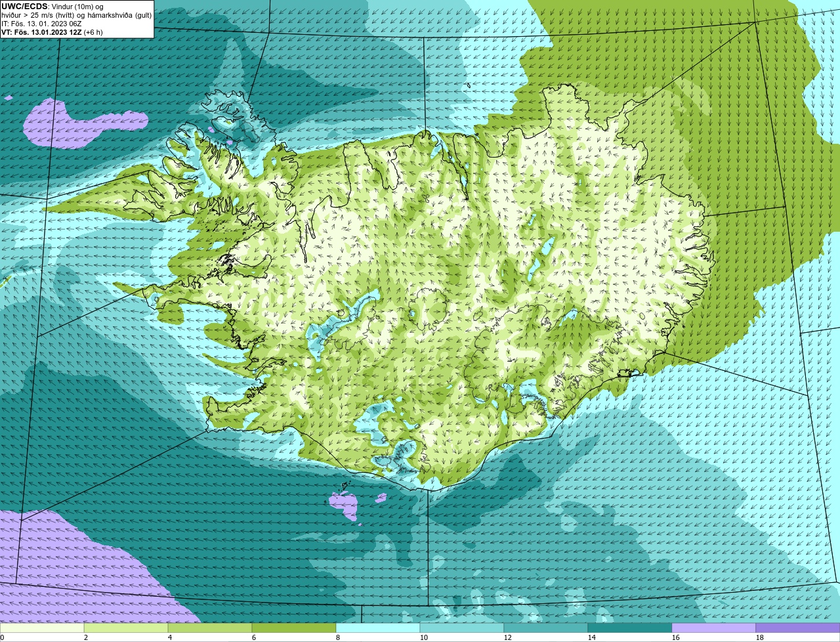Pick the 10–12 m/s legend color
This screenshot has width=840, height=642.
[x=462, y=628]
